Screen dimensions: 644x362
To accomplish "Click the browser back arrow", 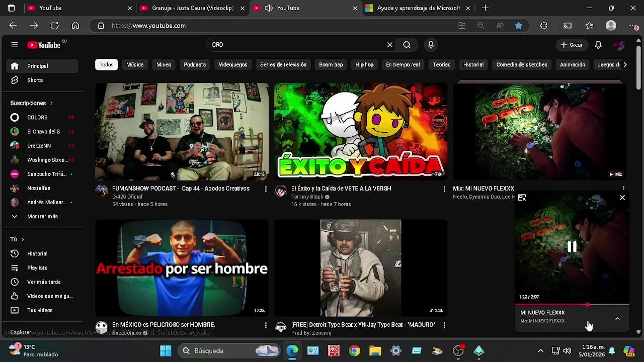I will 13,26.
